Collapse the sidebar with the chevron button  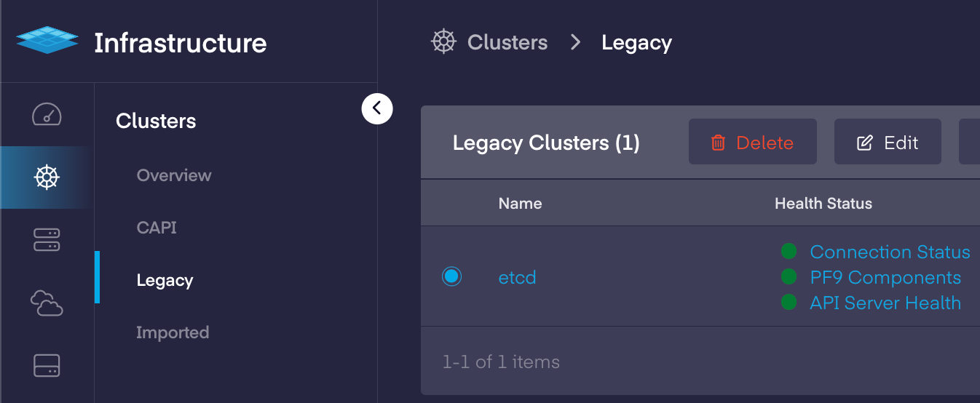(377, 109)
